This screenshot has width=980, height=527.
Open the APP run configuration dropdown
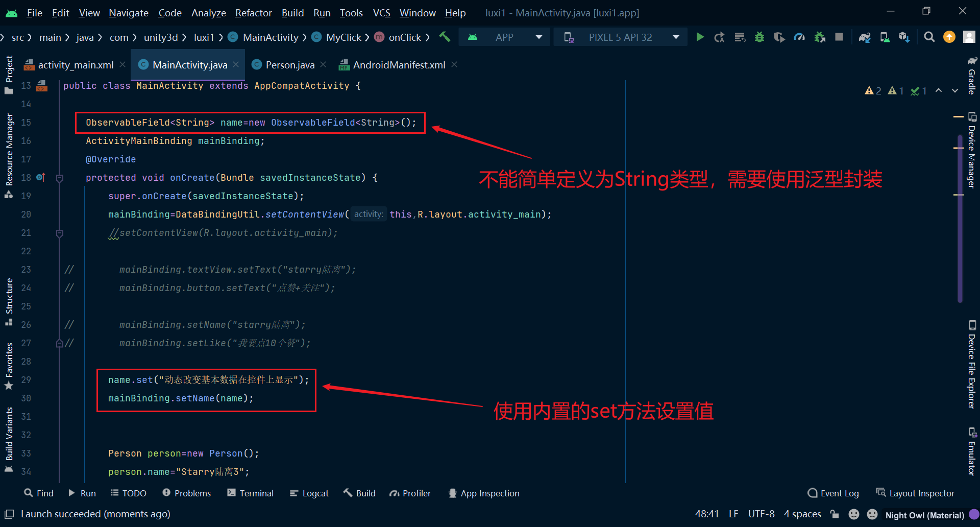point(504,37)
